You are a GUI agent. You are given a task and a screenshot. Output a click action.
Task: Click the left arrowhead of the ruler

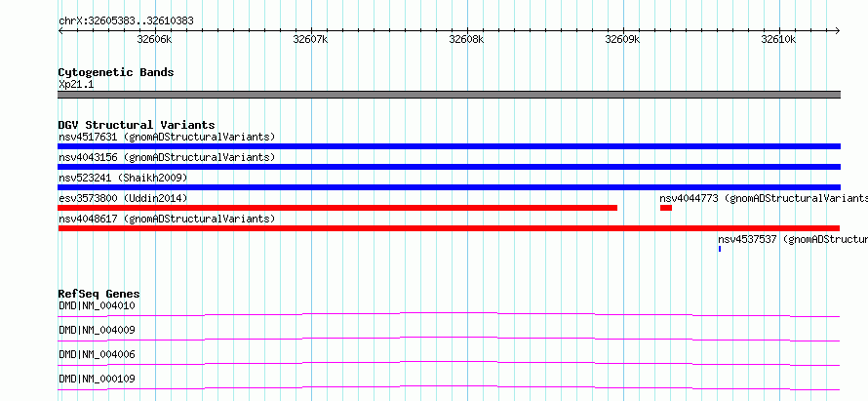pos(60,31)
